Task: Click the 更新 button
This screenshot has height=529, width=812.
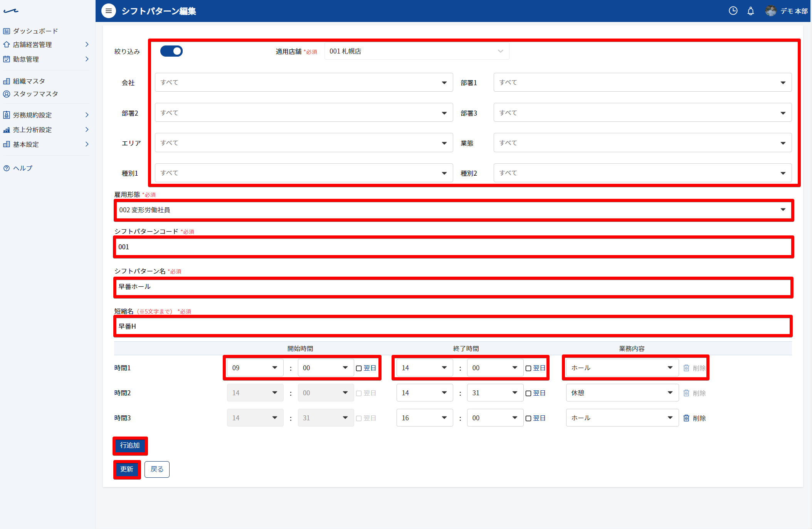Action: coord(127,469)
